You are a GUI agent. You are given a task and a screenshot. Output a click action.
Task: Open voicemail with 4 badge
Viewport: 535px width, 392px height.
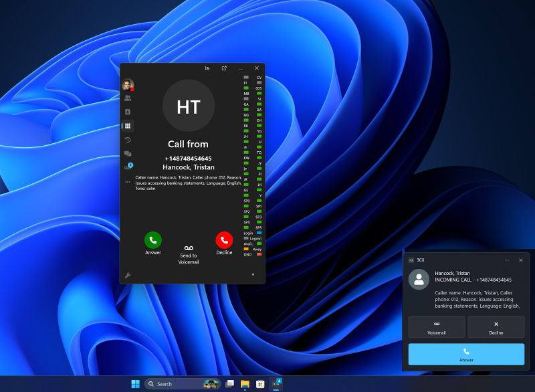(x=128, y=167)
